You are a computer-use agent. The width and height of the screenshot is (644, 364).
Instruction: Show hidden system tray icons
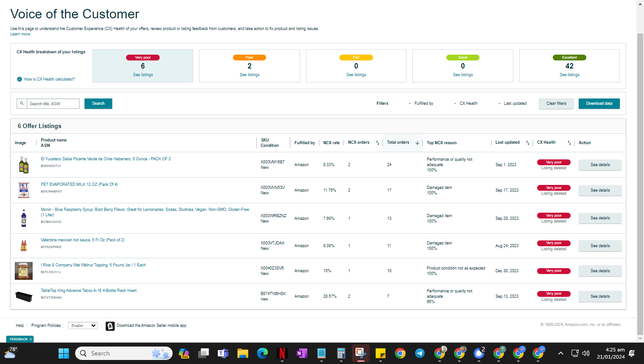[561, 353]
